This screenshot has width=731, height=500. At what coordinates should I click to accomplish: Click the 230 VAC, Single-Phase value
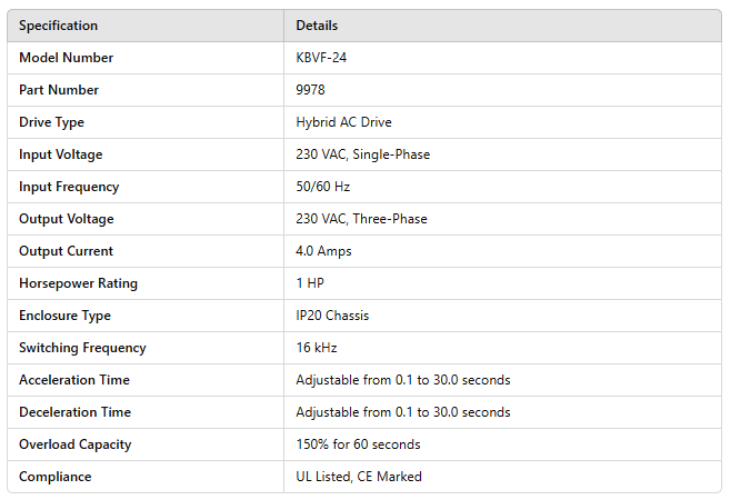click(x=363, y=155)
